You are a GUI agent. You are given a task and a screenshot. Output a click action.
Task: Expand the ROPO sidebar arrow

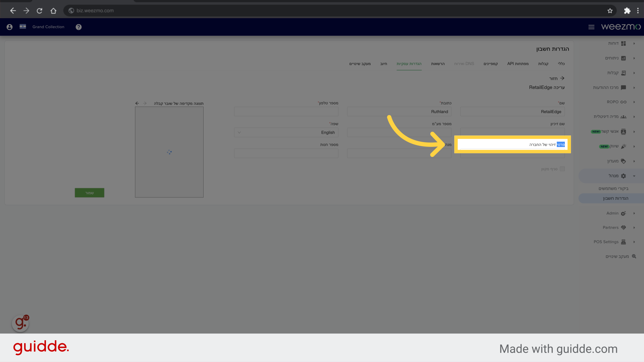[634, 102]
